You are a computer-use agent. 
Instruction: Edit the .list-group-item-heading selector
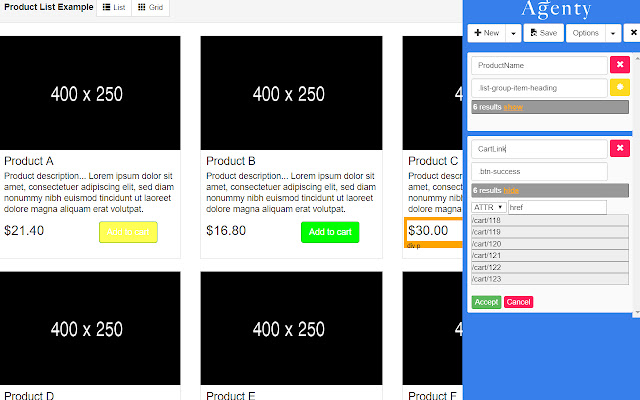click(539, 88)
